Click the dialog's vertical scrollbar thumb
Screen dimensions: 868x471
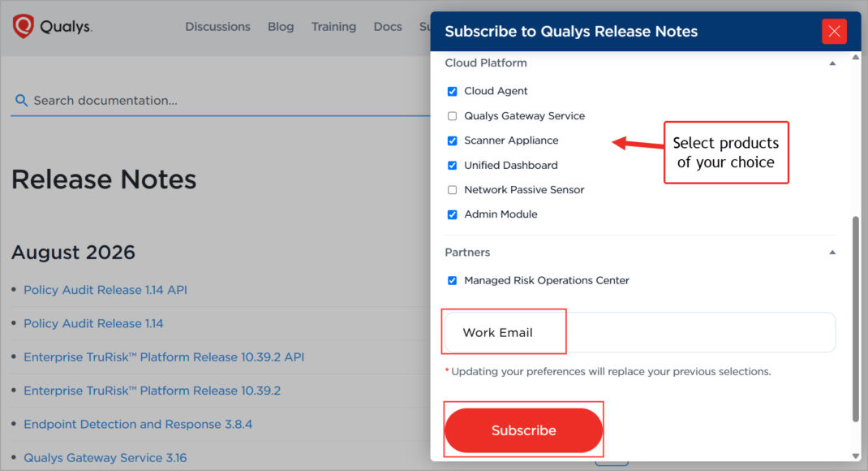(x=856, y=318)
